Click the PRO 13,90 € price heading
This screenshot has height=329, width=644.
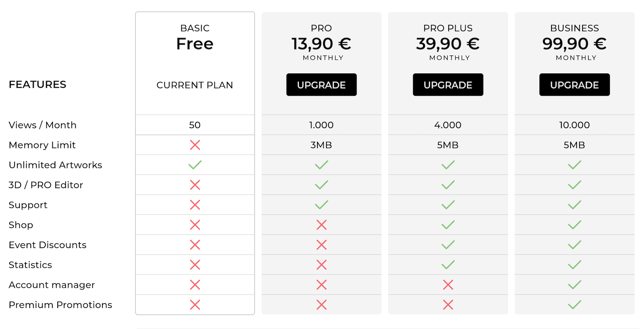321,44
